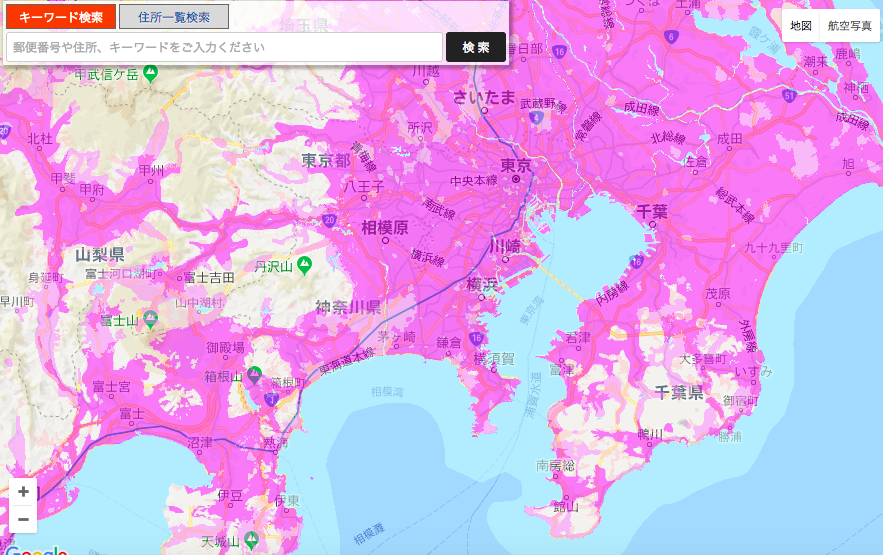Click the 東京都 prefecture label
This screenshot has height=555, width=883.
click(x=326, y=160)
